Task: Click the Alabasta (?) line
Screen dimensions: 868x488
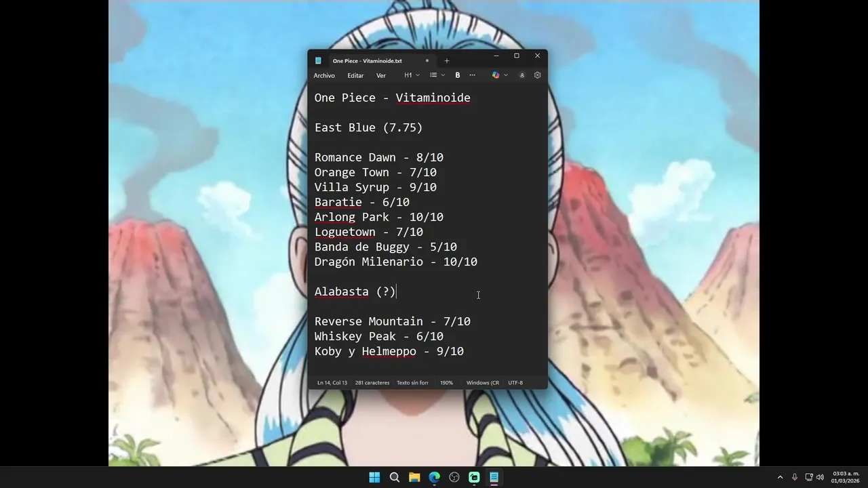Action: 355,291
